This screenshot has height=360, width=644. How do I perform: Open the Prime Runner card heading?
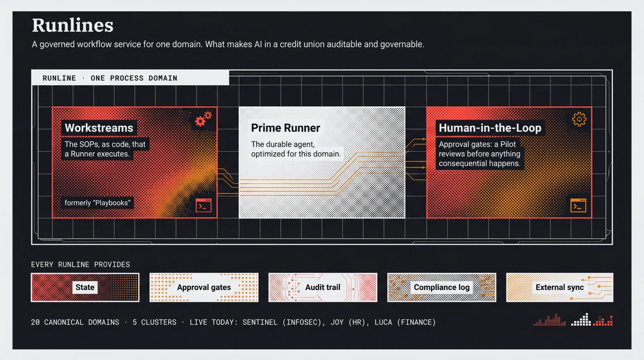[286, 128]
